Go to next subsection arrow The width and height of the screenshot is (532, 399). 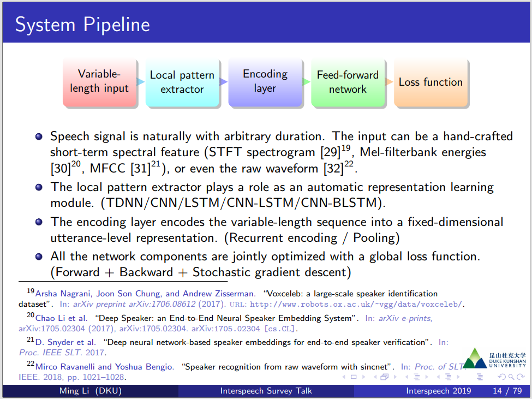427,377
